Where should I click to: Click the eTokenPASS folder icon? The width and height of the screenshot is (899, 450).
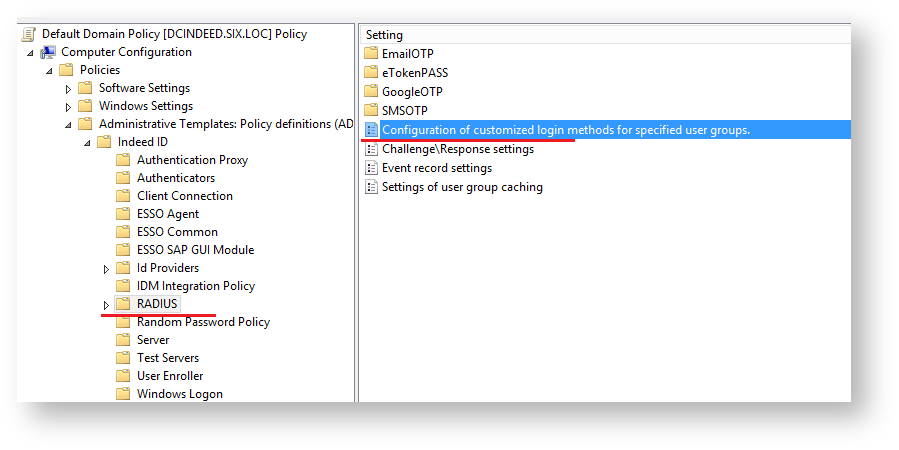click(371, 73)
